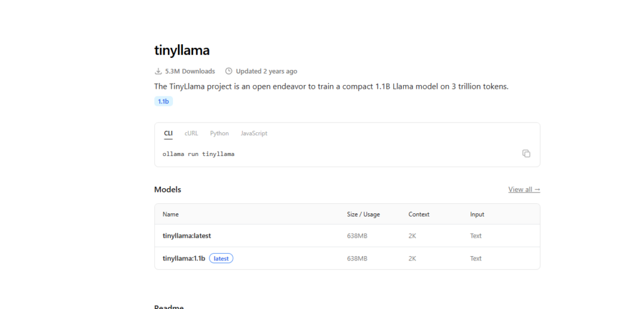
Task: Click the tinyllama page title
Action: [182, 50]
